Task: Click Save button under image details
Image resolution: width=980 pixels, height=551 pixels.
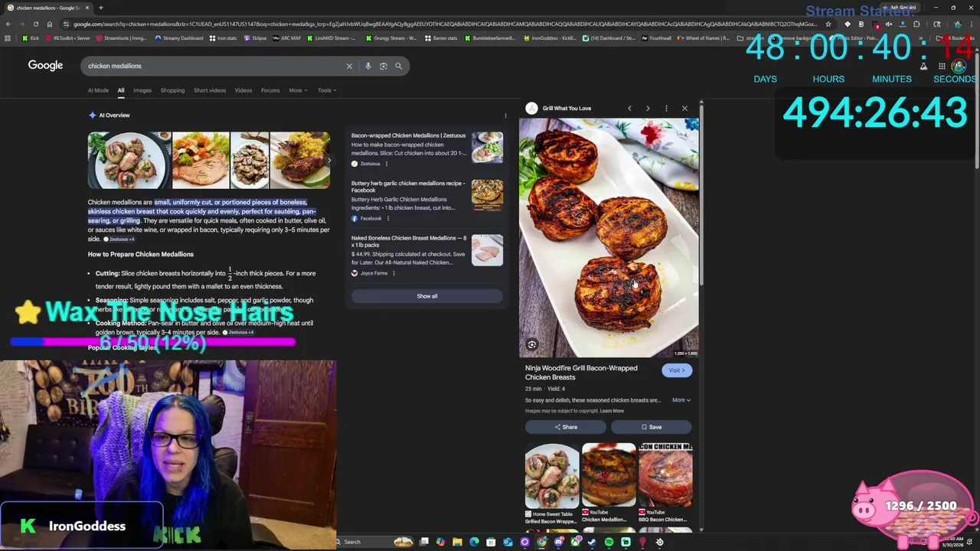Action: click(651, 427)
